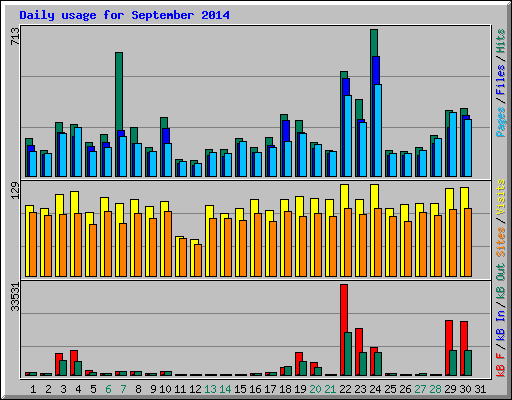
Task: Click the 713 axis value
Action: click(15, 36)
